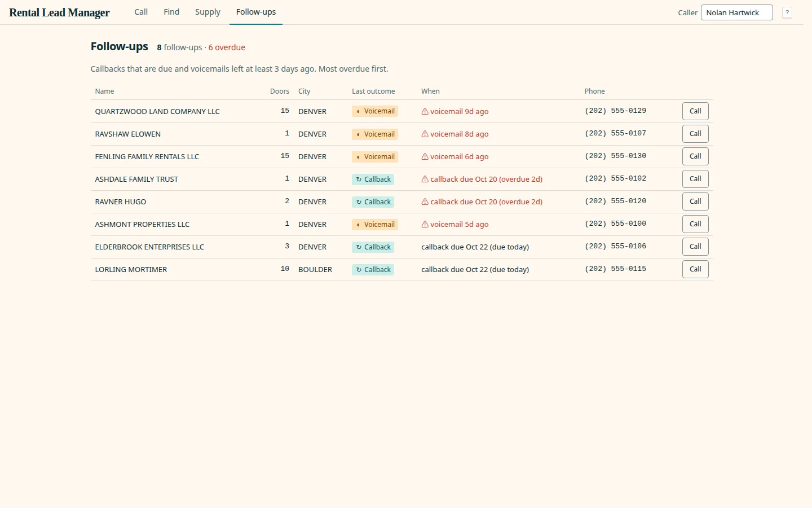The width and height of the screenshot is (812, 508).
Task: Click the Rental Lead Manager title
Action: (59, 12)
